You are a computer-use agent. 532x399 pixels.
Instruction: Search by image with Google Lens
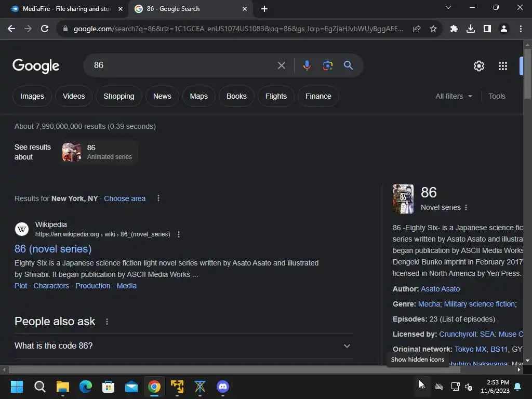tap(328, 65)
